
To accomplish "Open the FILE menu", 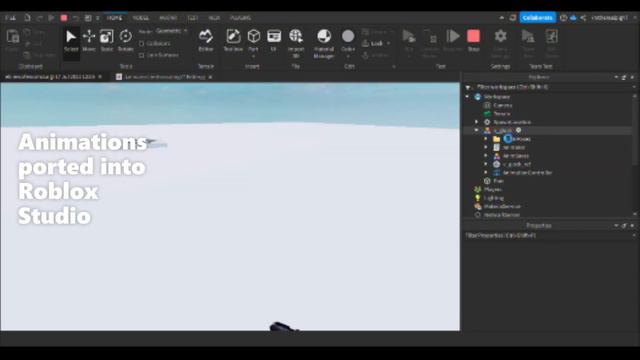I will tap(10, 18).
